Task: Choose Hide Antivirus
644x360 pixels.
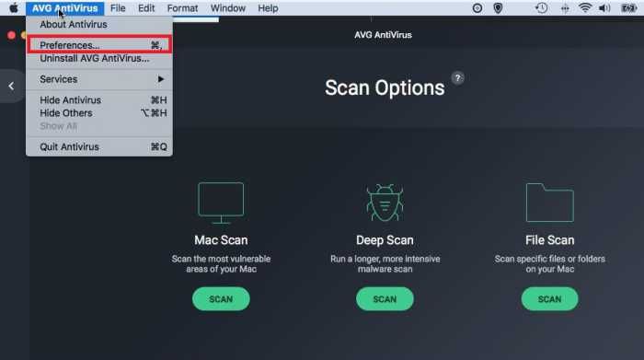Action: (x=99, y=100)
